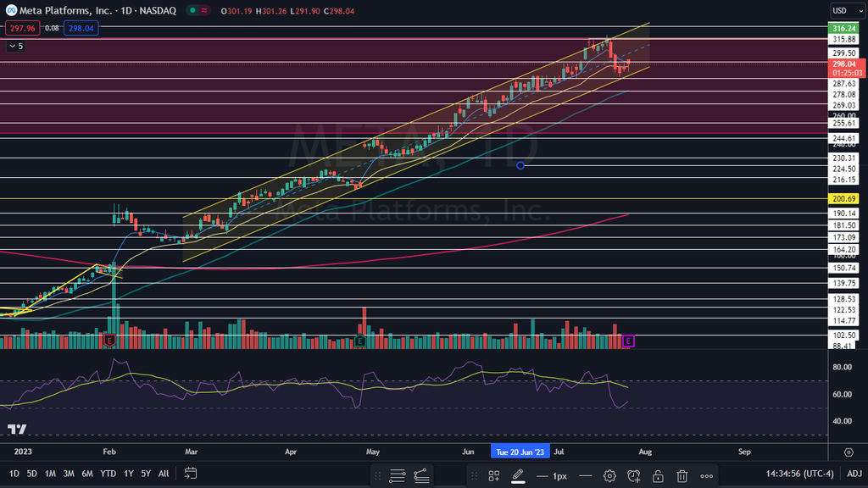Add an alert with the alarm clock icon
This screenshot has width=868, height=488.
tap(633, 476)
